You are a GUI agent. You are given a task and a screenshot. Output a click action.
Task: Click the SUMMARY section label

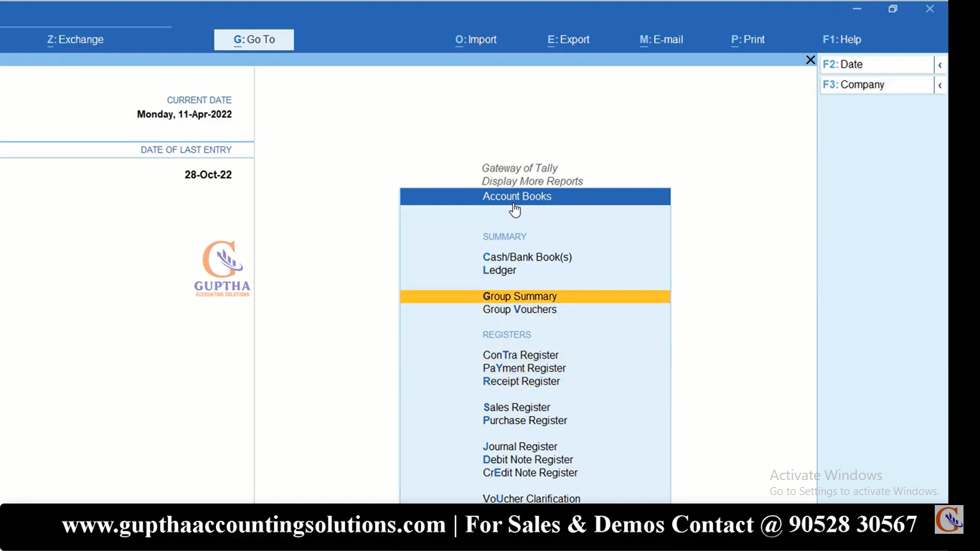tap(504, 237)
